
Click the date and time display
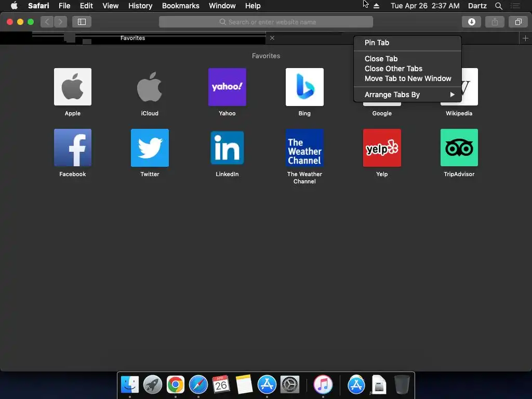[x=425, y=6]
